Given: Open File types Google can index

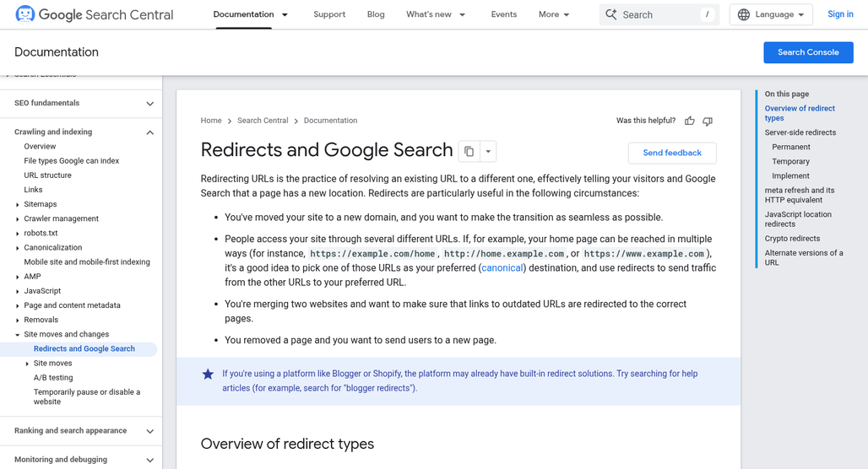Looking at the screenshot, I should [x=72, y=161].
